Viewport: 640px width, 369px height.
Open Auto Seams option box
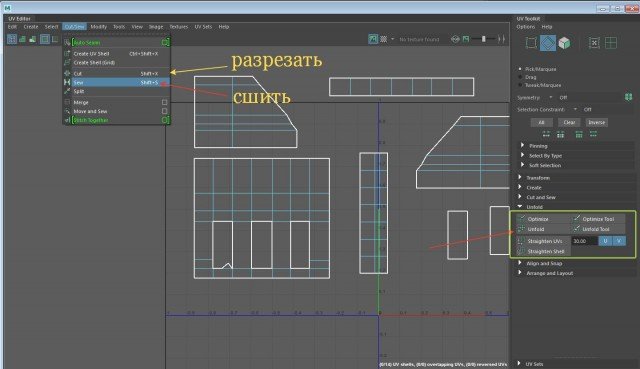coord(165,42)
